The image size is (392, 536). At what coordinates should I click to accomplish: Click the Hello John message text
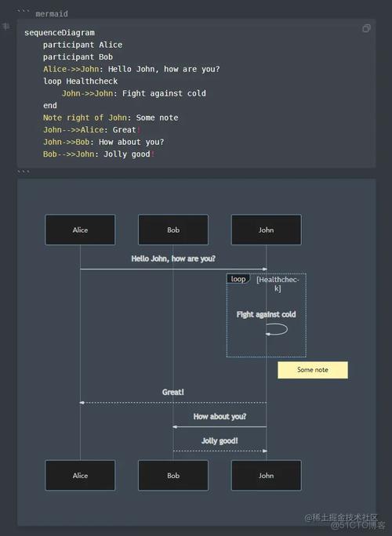tap(173, 259)
